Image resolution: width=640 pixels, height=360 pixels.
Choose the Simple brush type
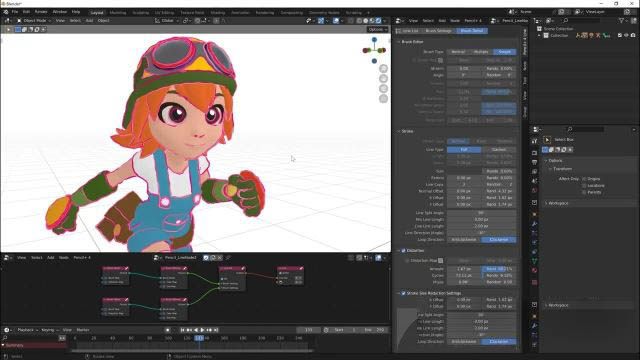[x=504, y=52]
